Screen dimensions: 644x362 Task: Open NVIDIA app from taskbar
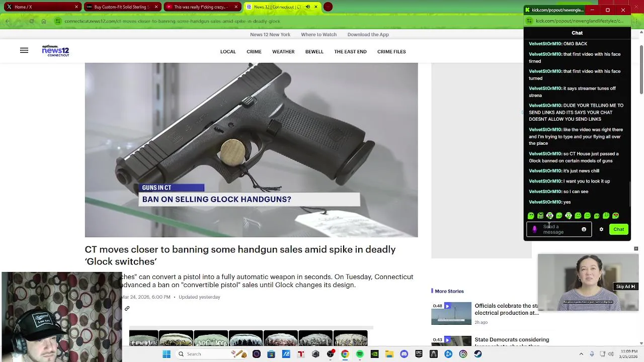click(x=374, y=354)
